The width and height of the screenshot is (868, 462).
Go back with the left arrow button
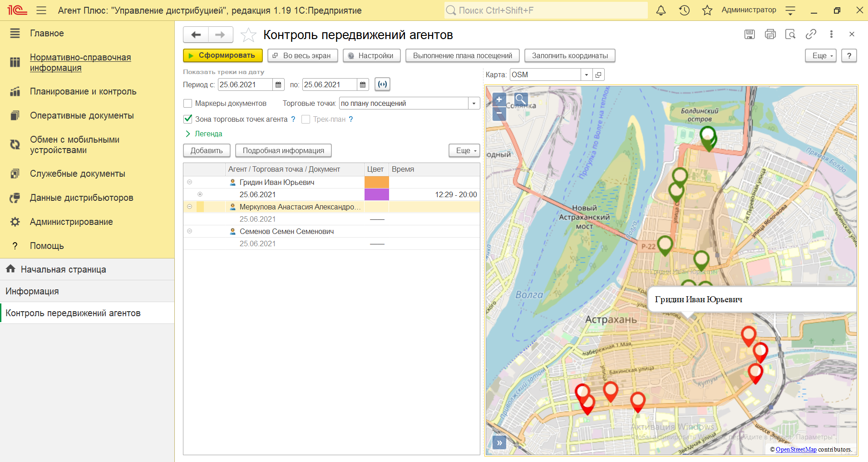tap(196, 35)
